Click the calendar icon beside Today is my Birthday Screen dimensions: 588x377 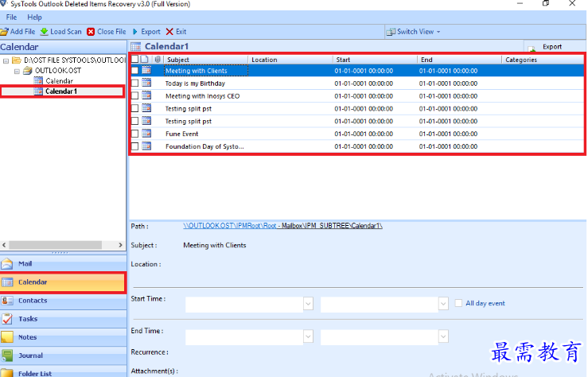coord(146,84)
